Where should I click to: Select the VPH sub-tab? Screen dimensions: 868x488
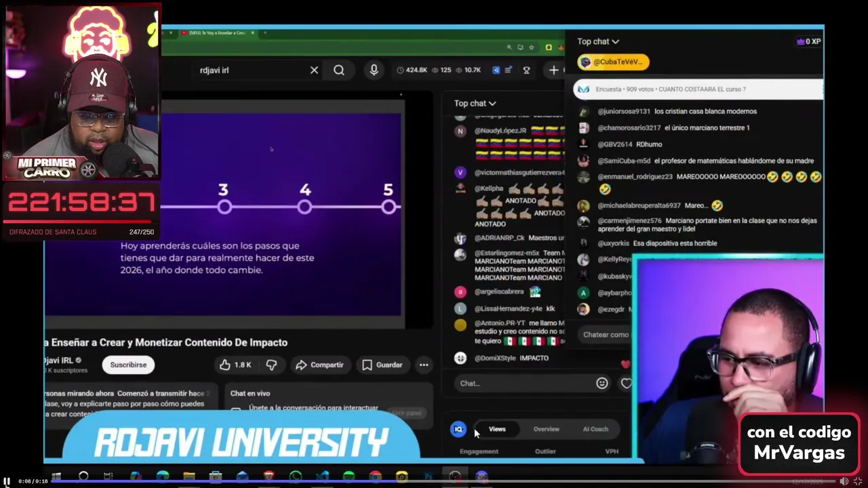[612, 451]
